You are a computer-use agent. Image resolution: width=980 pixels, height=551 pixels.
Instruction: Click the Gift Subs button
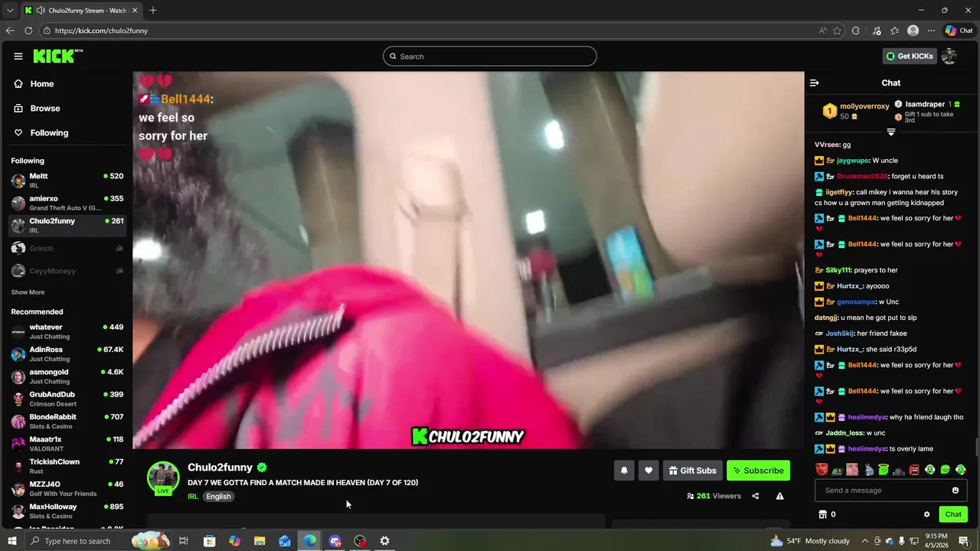tap(692, 471)
